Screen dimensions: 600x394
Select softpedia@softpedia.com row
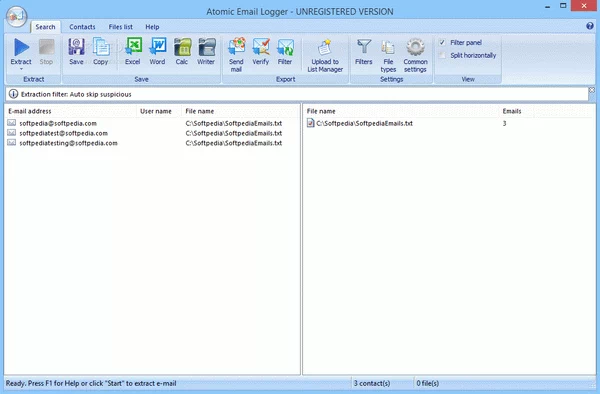click(x=152, y=123)
